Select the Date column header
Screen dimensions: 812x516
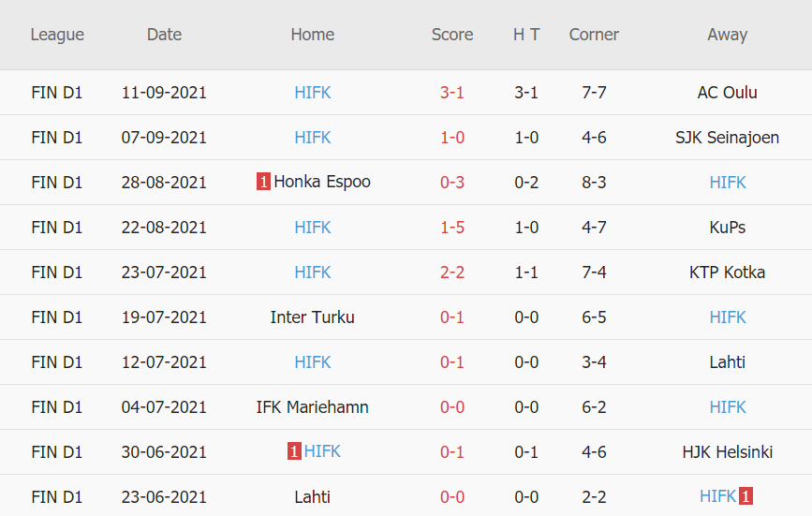[164, 35]
